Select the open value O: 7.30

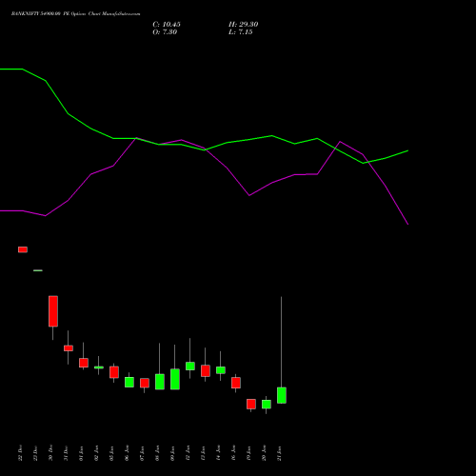pyautogui.click(x=165, y=32)
